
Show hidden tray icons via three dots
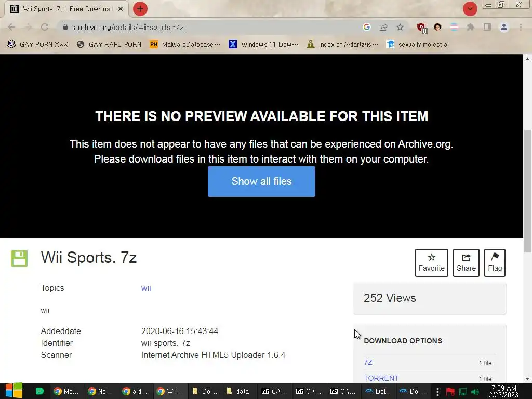[437, 392]
